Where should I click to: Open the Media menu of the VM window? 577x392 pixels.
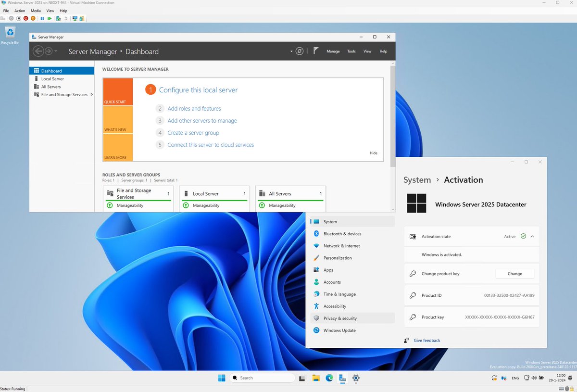36,11
